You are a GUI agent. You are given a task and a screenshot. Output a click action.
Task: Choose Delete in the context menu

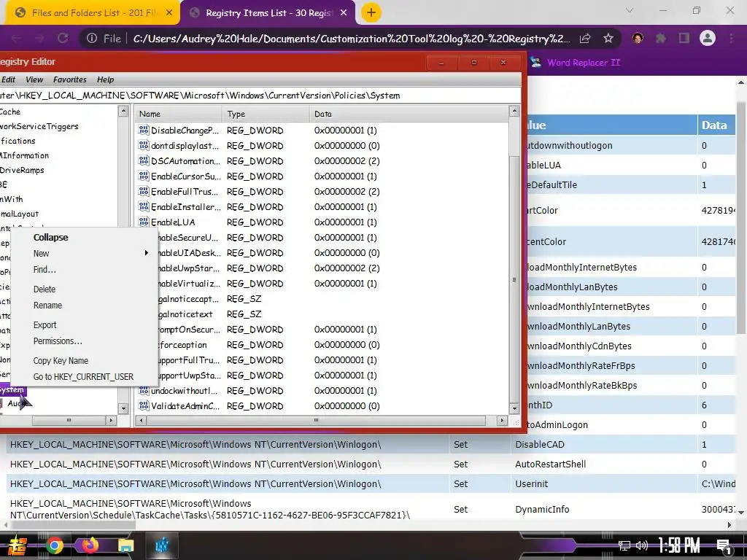pyautogui.click(x=44, y=289)
